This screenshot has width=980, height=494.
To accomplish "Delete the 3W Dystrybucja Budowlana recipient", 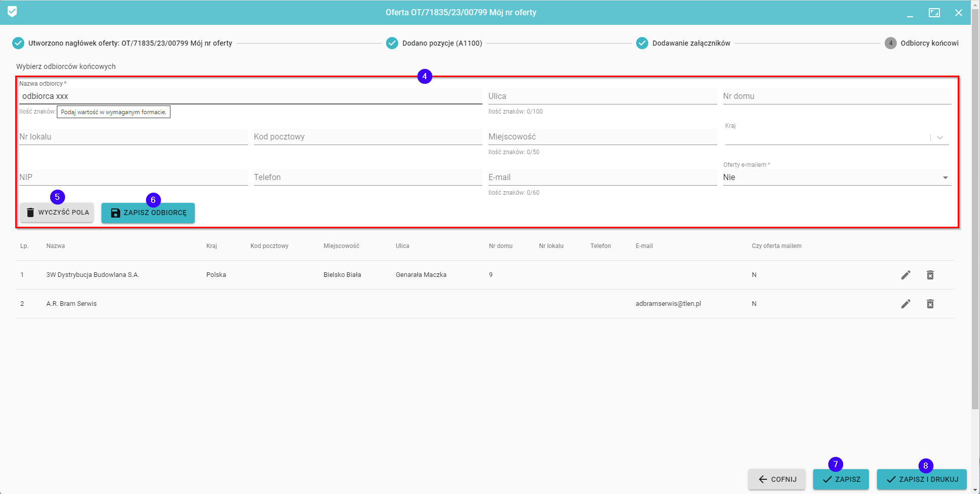I will (930, 275).
